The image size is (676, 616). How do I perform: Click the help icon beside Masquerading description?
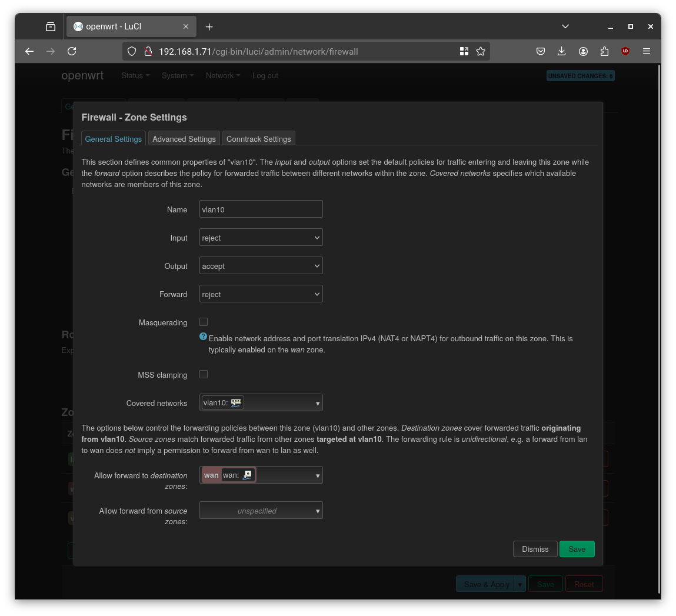[203, 336]
